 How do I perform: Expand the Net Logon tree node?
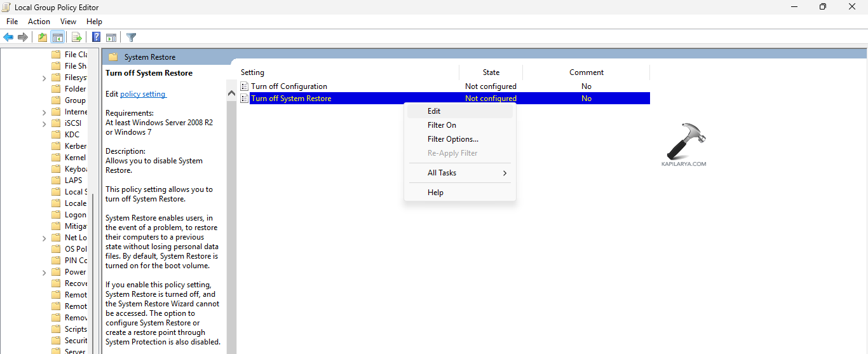44,238
